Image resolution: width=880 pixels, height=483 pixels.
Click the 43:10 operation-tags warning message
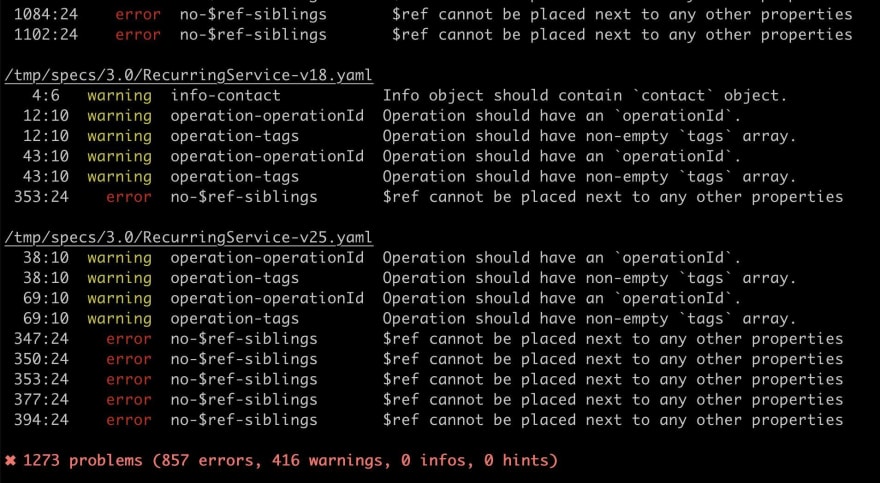(590, 177)
